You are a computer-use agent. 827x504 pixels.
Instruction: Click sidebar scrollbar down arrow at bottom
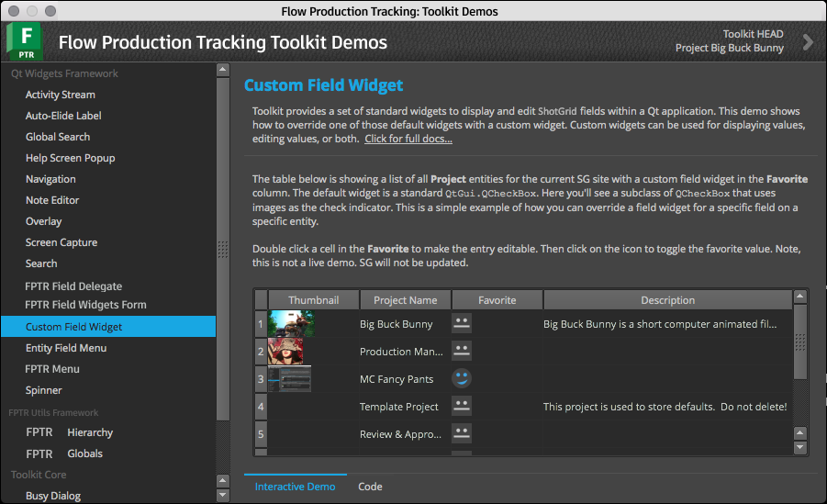(x=223, y=495)
